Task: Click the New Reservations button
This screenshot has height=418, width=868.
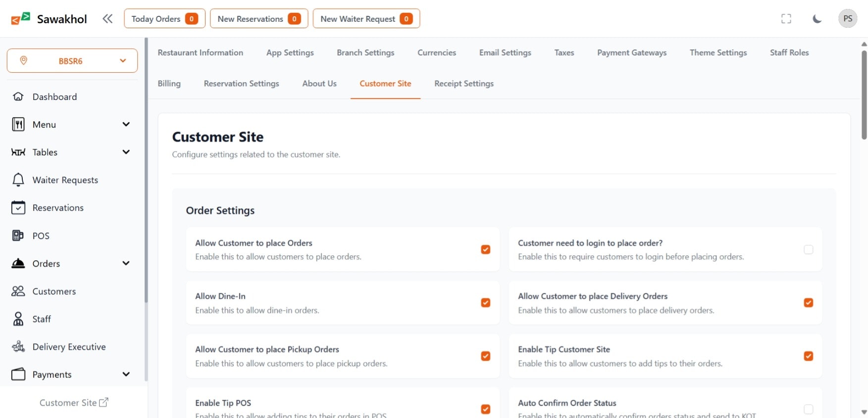Action: (x=259, y=19)
